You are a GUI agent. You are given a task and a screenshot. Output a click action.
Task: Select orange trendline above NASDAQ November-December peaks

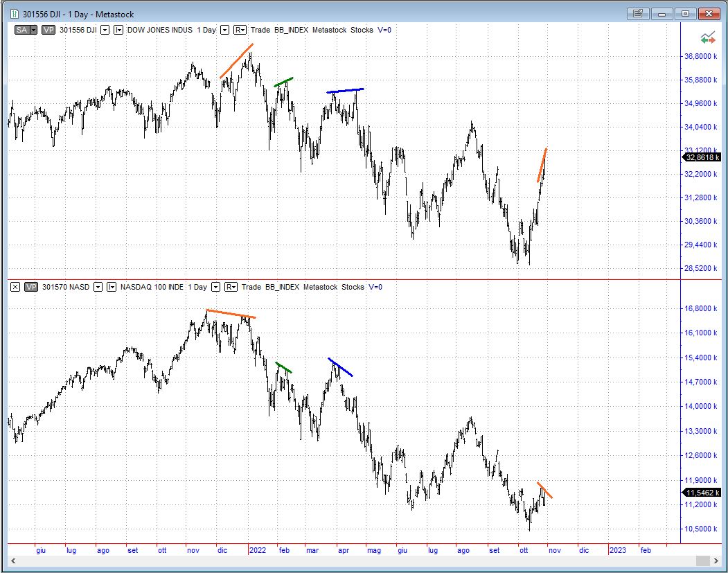231,314
